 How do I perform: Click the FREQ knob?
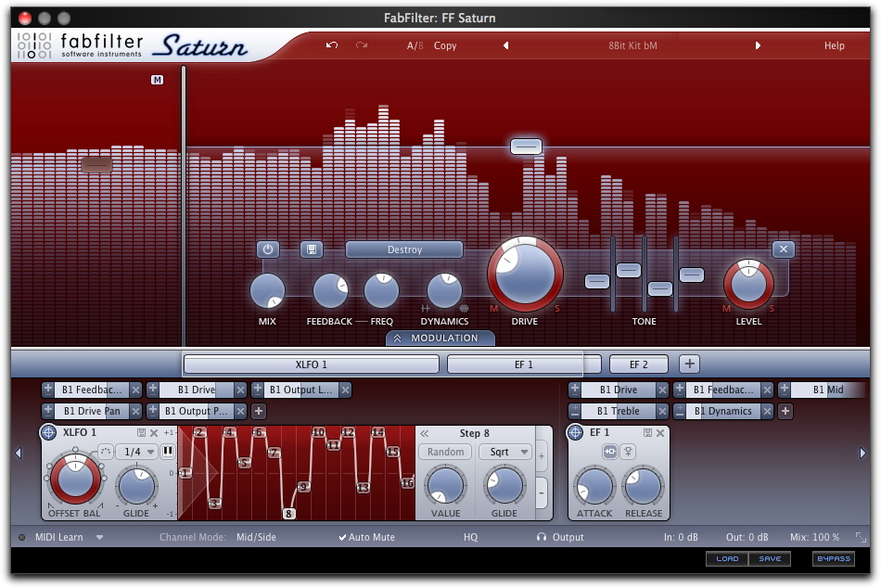click(381, 290)
